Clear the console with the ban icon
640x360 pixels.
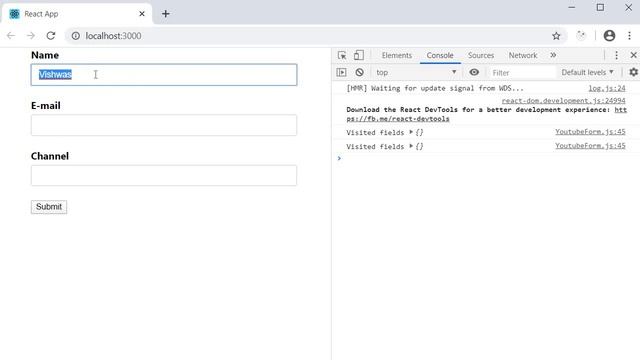pyautogui.click(x=359, y=72)
